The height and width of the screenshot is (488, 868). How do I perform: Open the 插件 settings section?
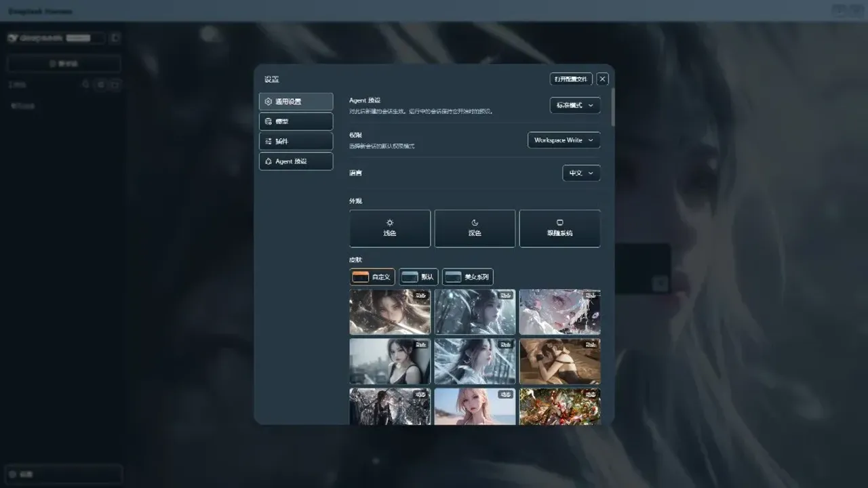point(296,141)
